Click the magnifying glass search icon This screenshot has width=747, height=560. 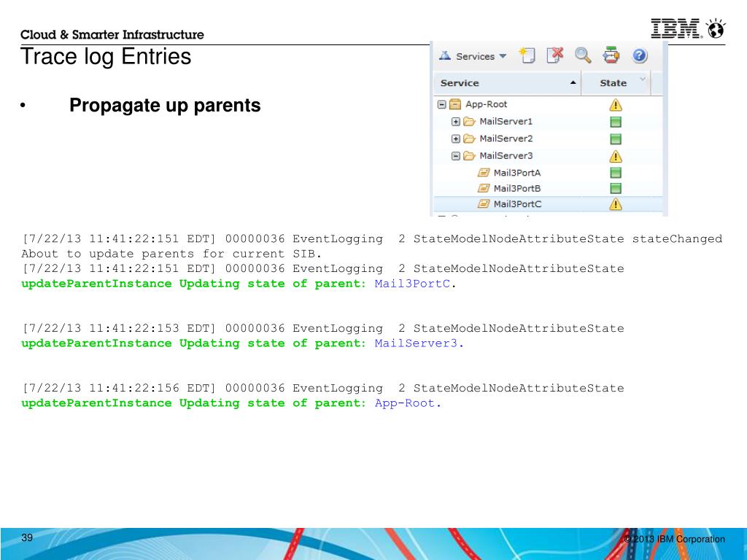(583, 55)
